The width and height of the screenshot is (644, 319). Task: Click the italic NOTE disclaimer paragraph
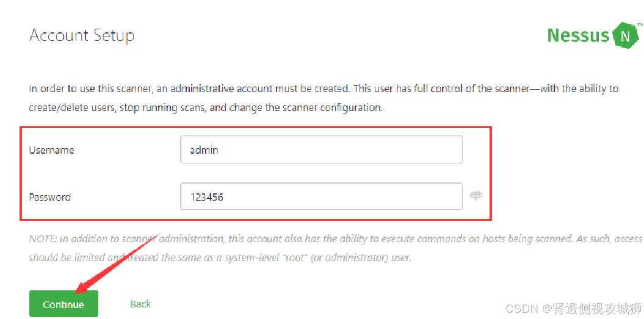336,248
